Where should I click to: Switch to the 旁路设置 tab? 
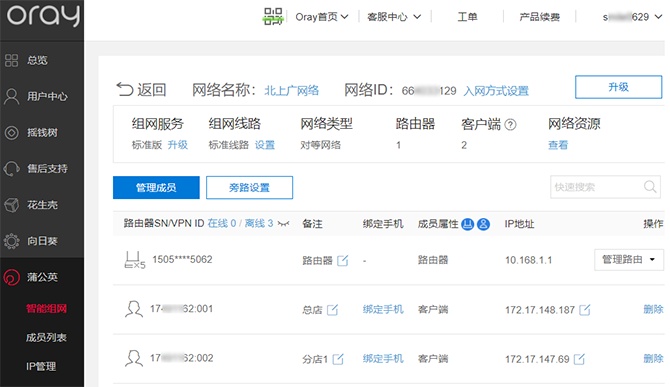[x=250, y=188]
